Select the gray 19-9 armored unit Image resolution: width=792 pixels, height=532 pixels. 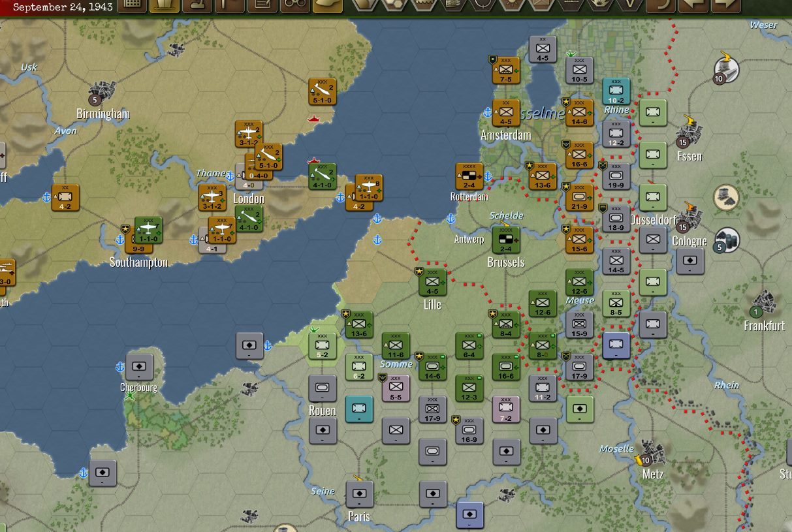click(616, 176)
